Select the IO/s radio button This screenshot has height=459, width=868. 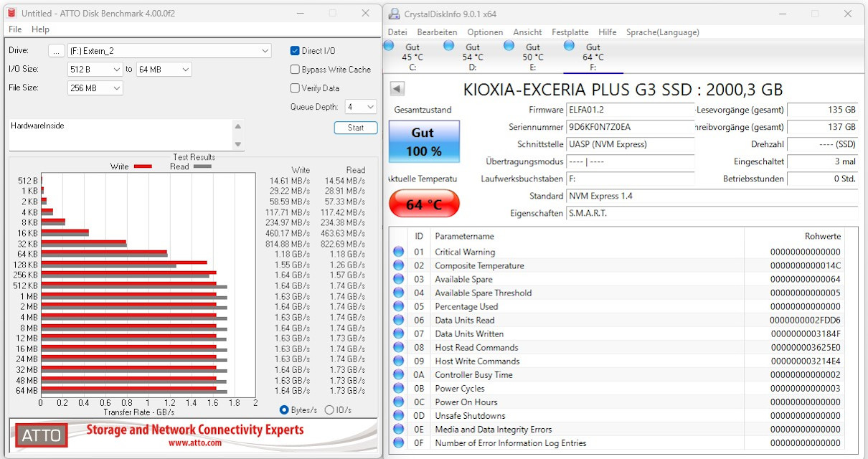[x=329, y=410]
